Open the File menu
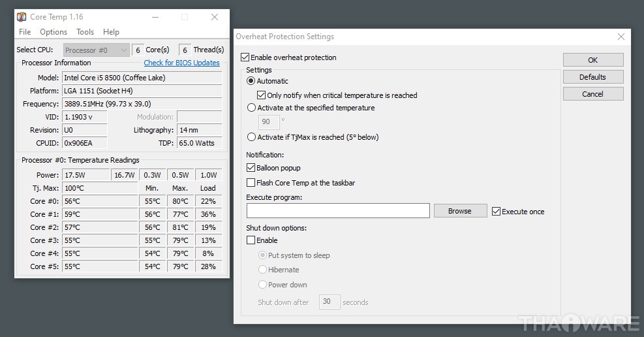 point(25,32)
